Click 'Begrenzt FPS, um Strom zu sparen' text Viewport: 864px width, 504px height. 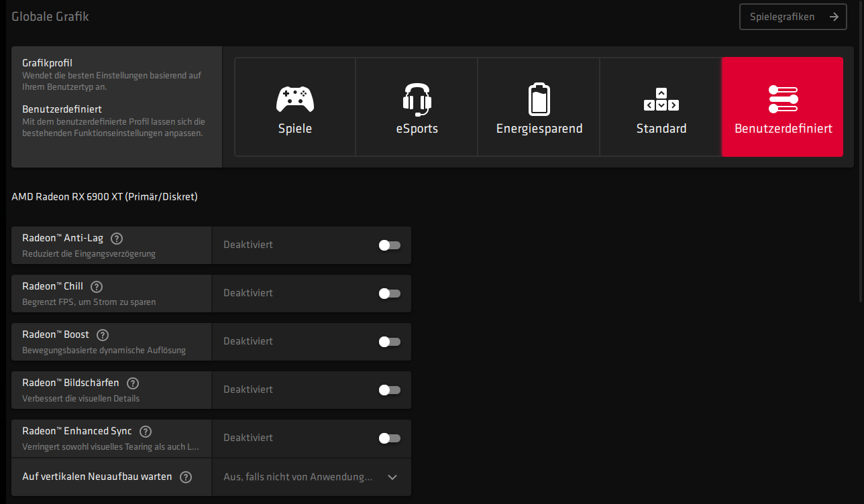coord(89,302)
